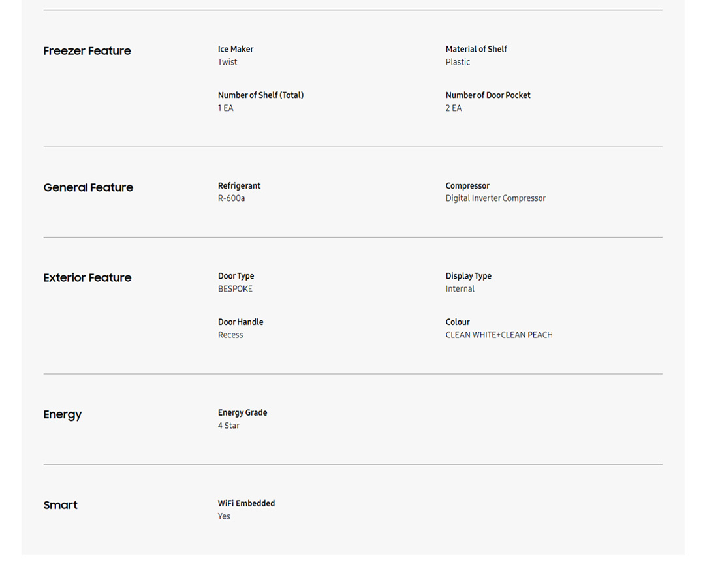The width and height of the screenshot is (705, 588).
Task: Click the Material of Shelf label
Action: click(476, 49)
